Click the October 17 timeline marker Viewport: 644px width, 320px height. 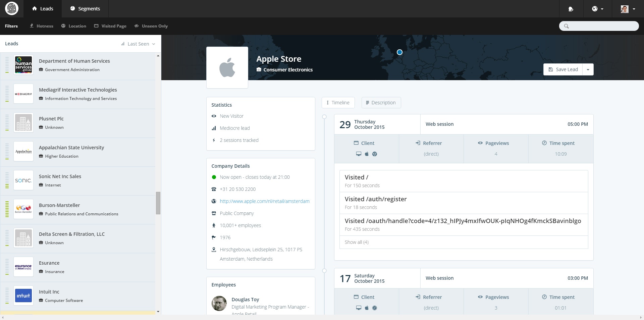[324, 271]
